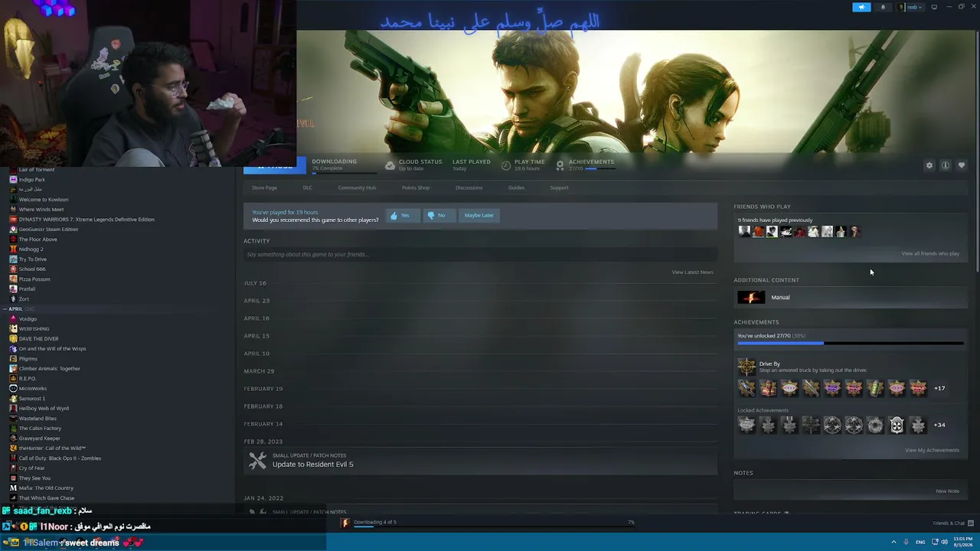
Task: Open the Store Page tab
Action: click(264, 187)
